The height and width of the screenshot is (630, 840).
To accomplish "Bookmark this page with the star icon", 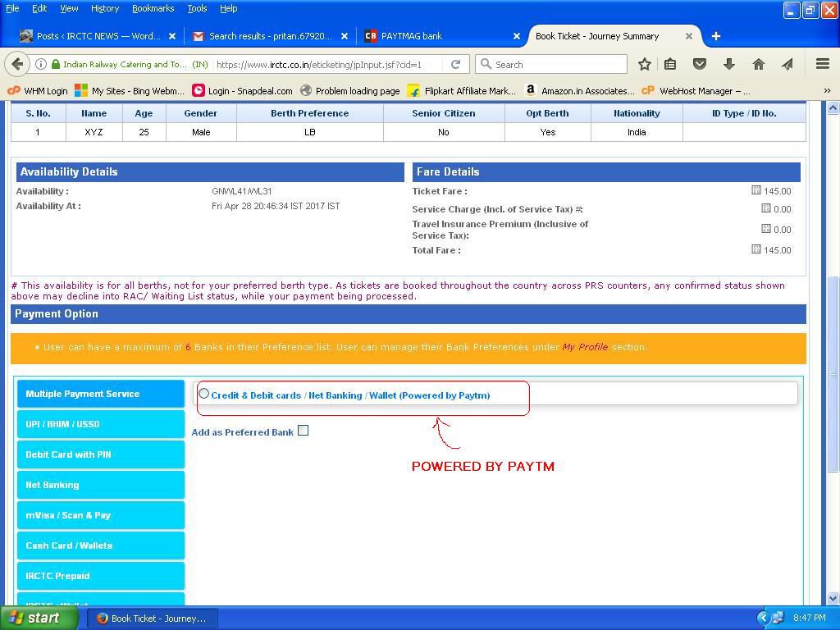I will point(643,64).
